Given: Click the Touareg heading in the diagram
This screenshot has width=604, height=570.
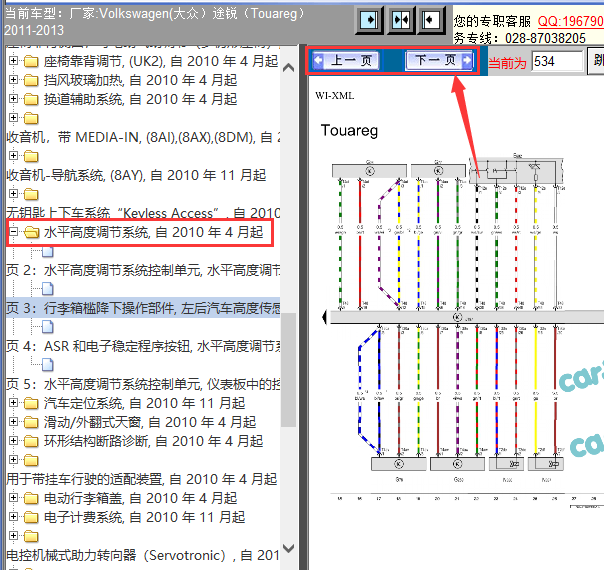Looking at the screenshot, I should pyautogui.click(x=349, y=131).
